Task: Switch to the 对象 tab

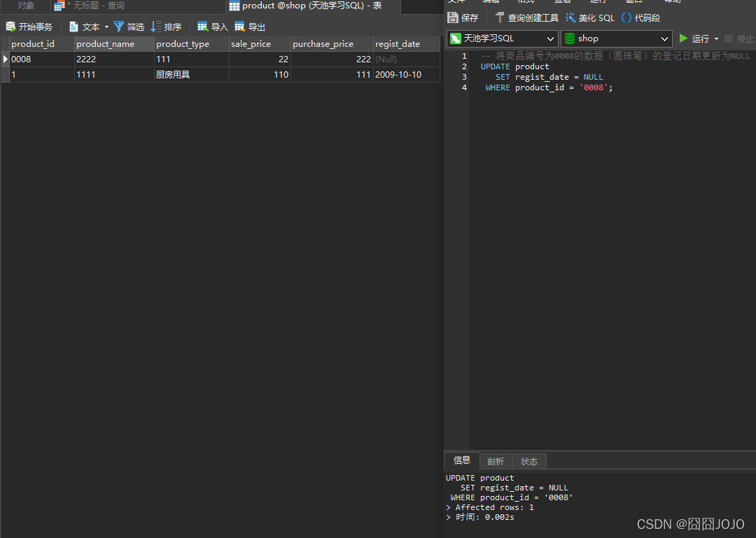Action: click(26, 6)
